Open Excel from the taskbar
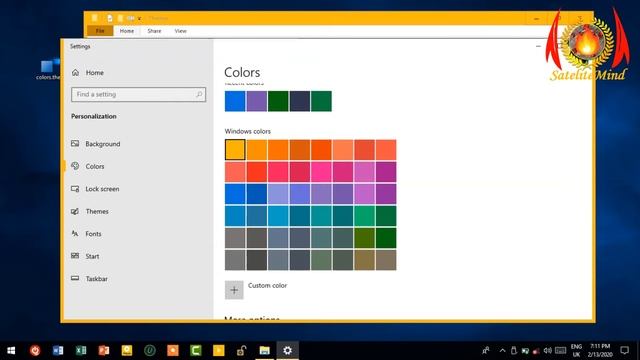Image resolution: width=640 pixels, height=360 pixels. tap(81, 350)
